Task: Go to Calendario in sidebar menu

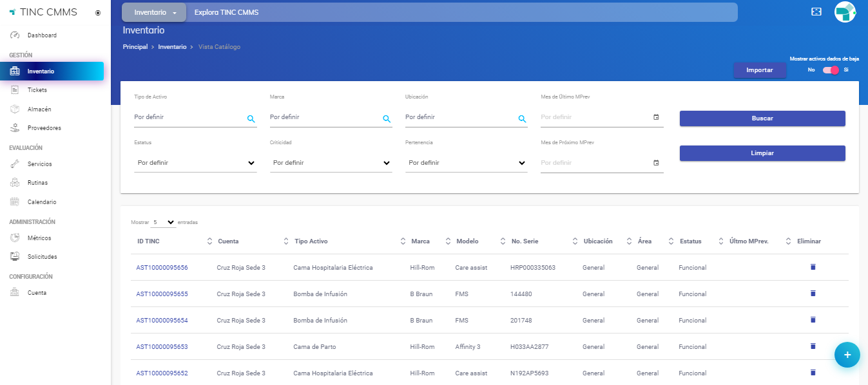Action: tap(41, 202)
